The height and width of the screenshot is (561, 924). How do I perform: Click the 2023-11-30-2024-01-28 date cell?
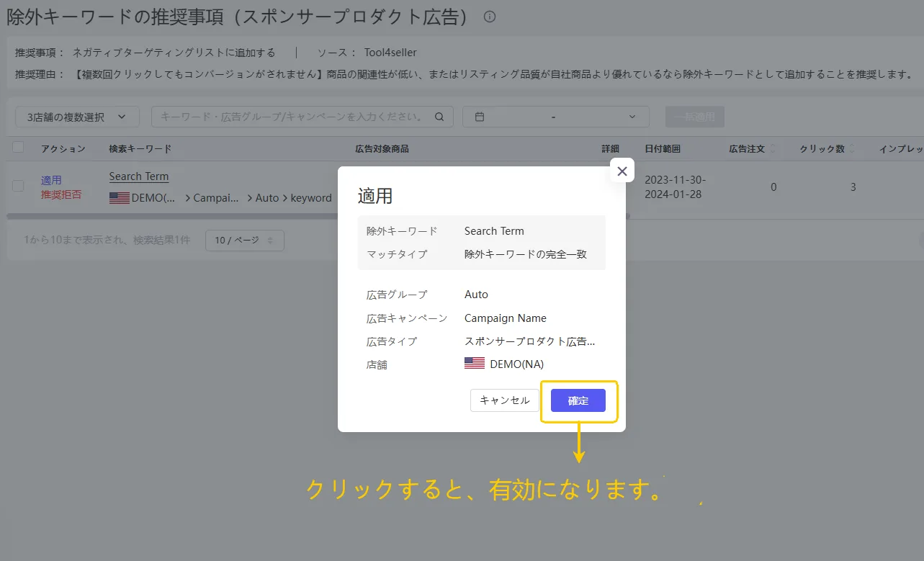[675, 187]
